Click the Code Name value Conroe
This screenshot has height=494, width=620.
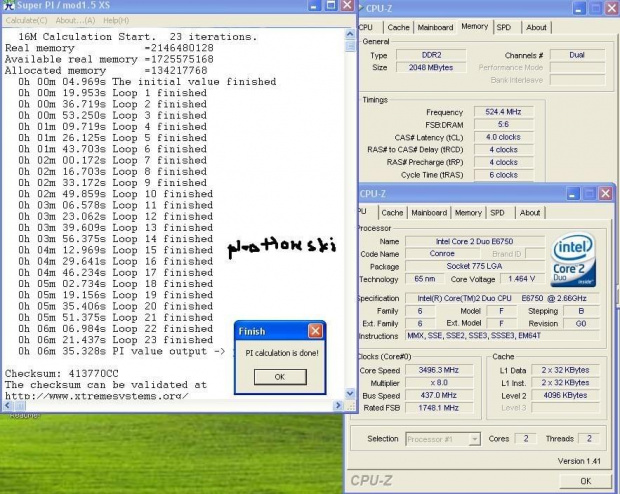coord(442,254)
